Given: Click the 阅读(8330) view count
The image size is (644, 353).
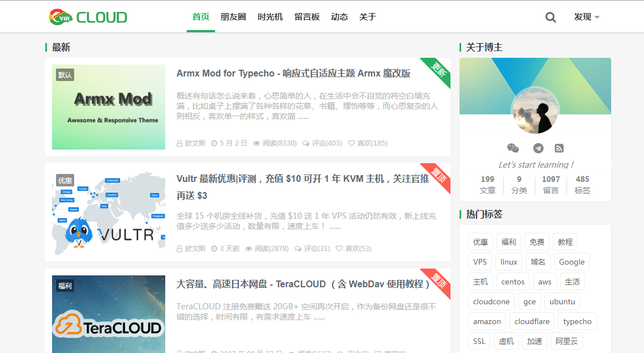Looking at the screenshot, I should pyautogui.click(x=275, y=143).
